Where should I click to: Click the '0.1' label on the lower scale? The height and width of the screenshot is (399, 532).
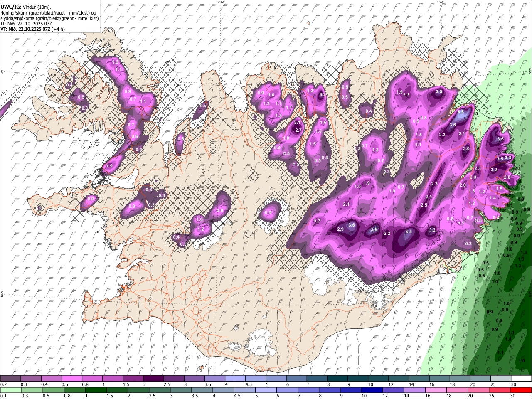[x=3, y=396]
